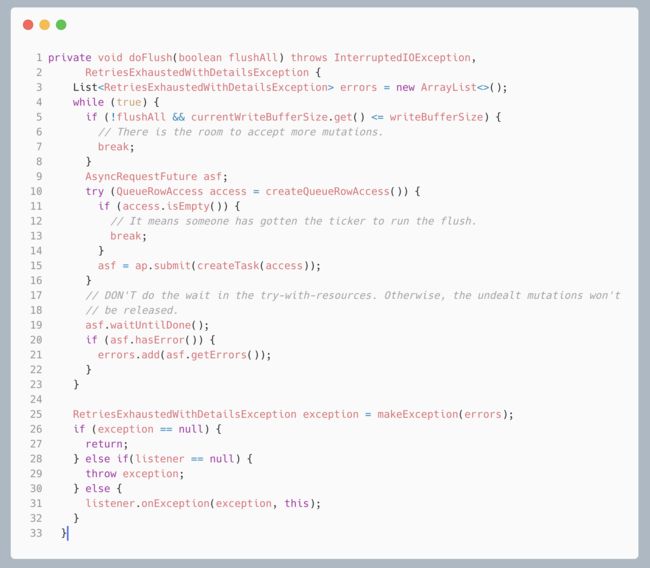This screenshot has width=650, height=568.
Task: Click the yellow minimize window dot
Action: pyautogui.click(x=45, y=25)
